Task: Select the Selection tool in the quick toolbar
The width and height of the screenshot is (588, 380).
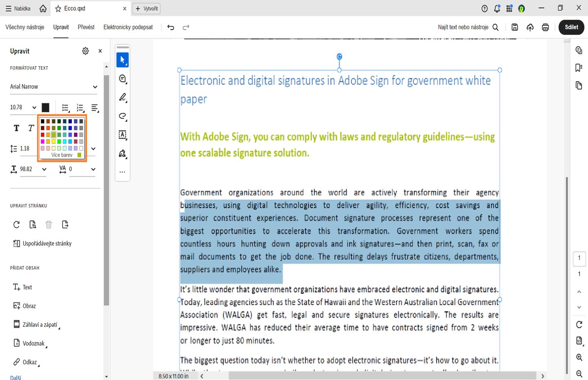Action: (122, 60)
